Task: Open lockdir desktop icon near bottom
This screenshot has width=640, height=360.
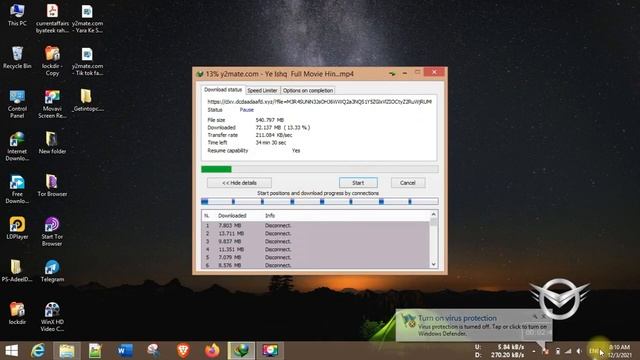Action: coord(17,313)
